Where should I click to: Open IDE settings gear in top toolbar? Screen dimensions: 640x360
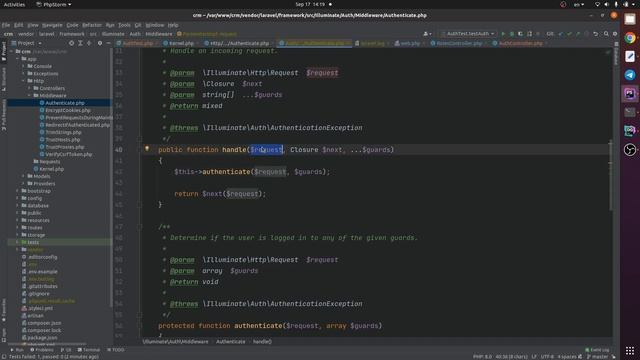coord(615,34)
